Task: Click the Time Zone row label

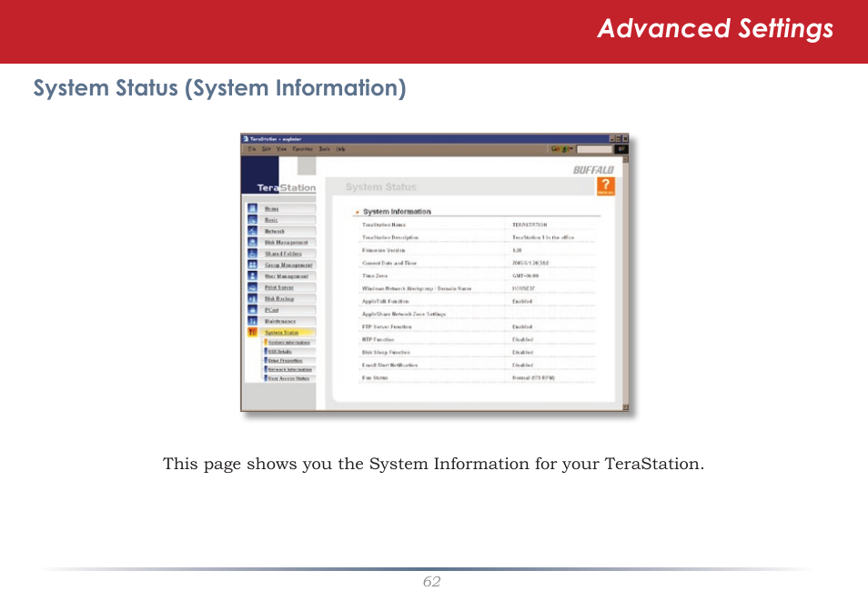Action: [375, 275]
